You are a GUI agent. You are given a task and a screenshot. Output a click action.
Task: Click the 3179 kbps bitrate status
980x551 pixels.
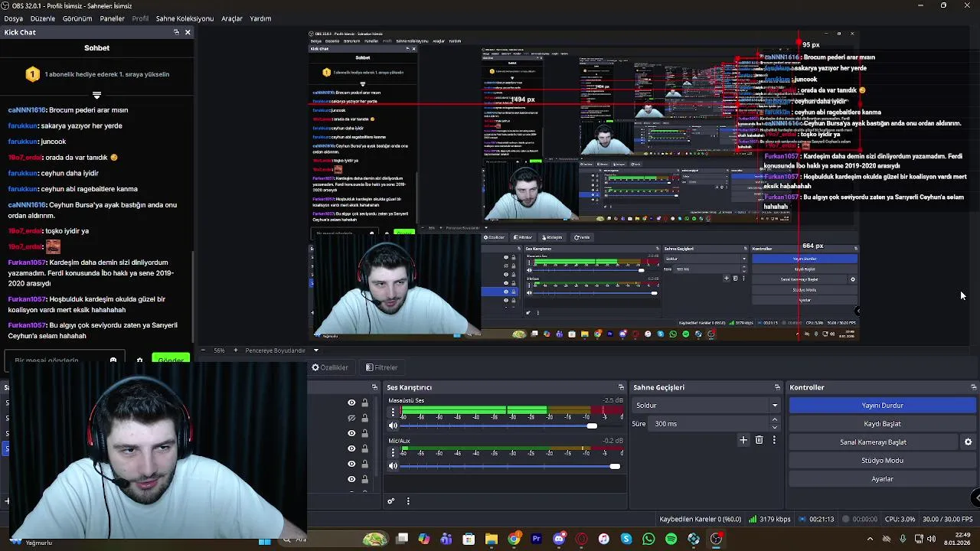tap(770, 520)
